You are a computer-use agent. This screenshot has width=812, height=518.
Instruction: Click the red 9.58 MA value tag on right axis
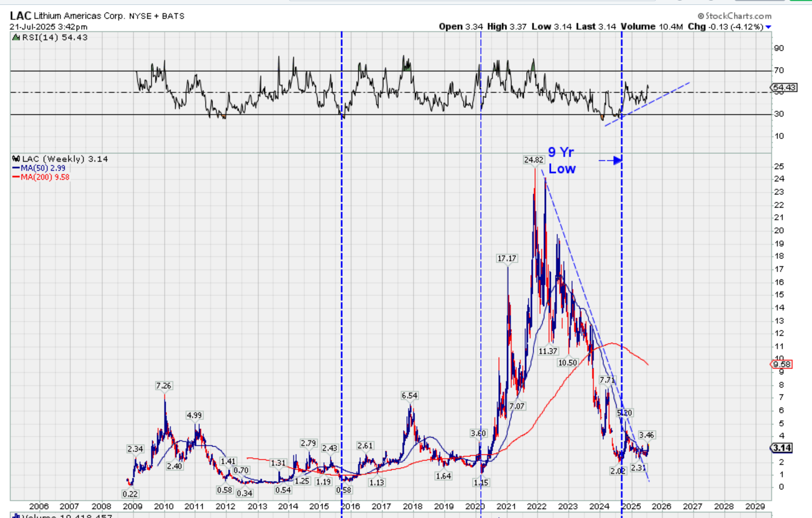[x=781, y=364]
